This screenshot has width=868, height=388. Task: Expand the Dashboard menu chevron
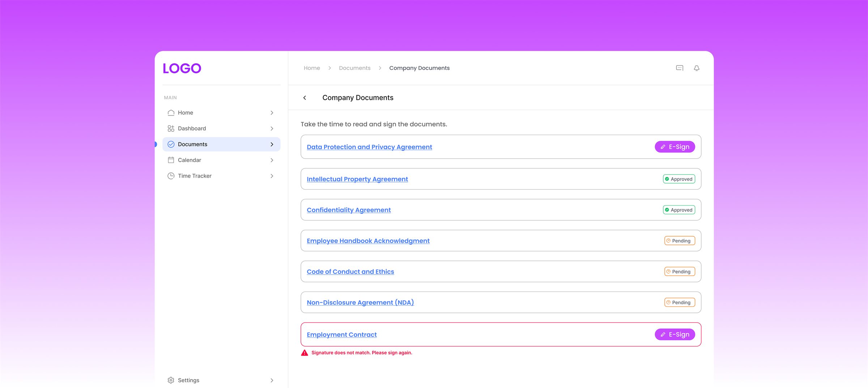tap(272, 129)
